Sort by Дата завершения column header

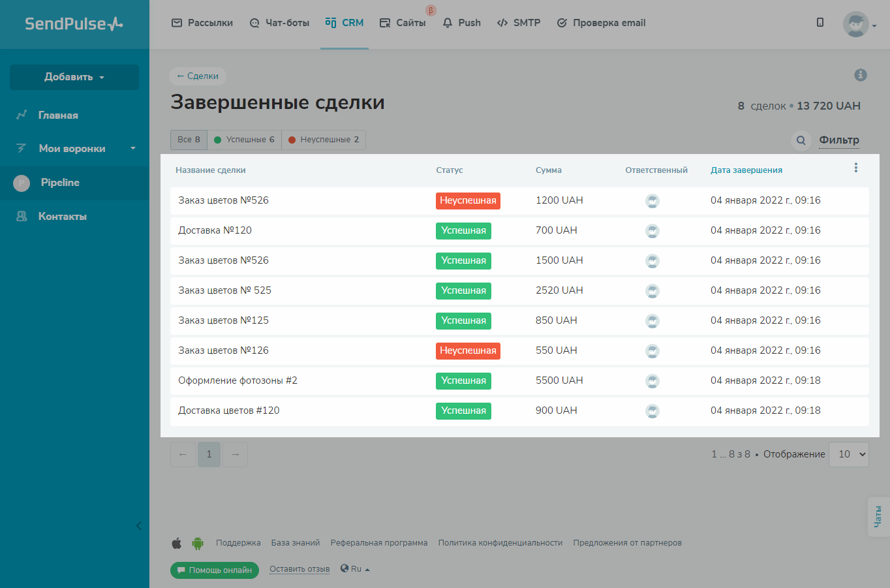coord(746,170)
